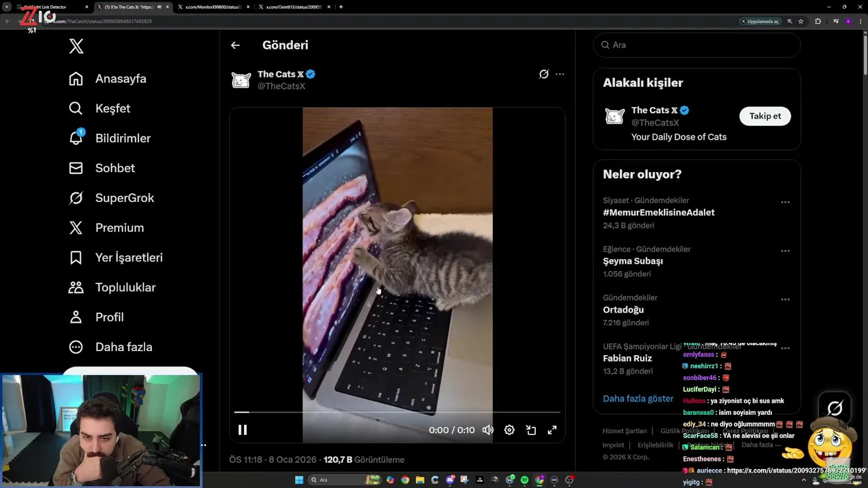Open Imprint footer link
The width and height of the screenshot is (868, 488).
tap(613, 445)
